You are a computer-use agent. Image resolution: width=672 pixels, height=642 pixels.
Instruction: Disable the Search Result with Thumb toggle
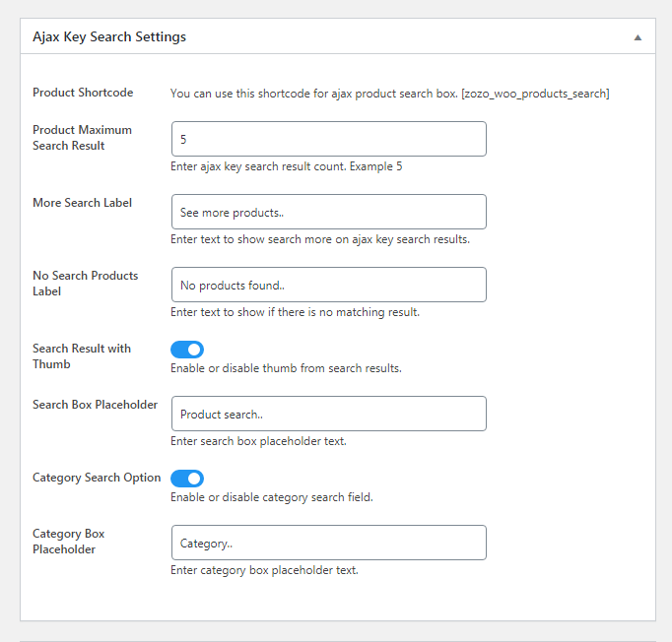[x=187, y=350]
